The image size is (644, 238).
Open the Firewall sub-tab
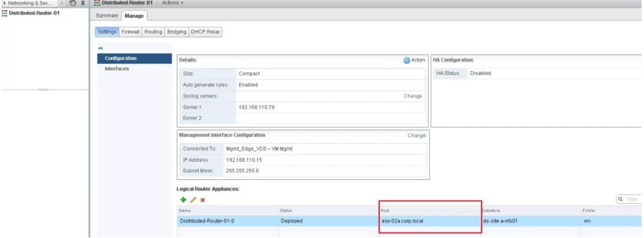coord(130,31)
